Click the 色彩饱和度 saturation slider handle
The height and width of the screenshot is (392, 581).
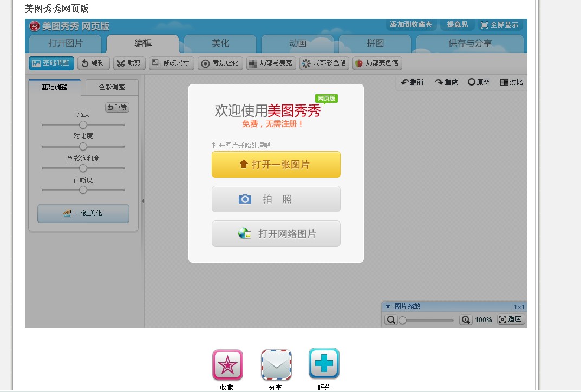(x=83, y=168)
